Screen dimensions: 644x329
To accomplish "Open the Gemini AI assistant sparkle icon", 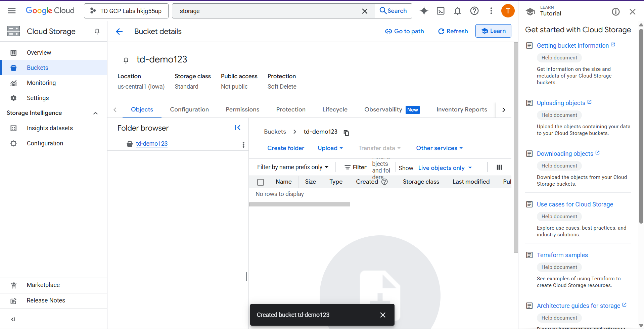I will point(424,11).
